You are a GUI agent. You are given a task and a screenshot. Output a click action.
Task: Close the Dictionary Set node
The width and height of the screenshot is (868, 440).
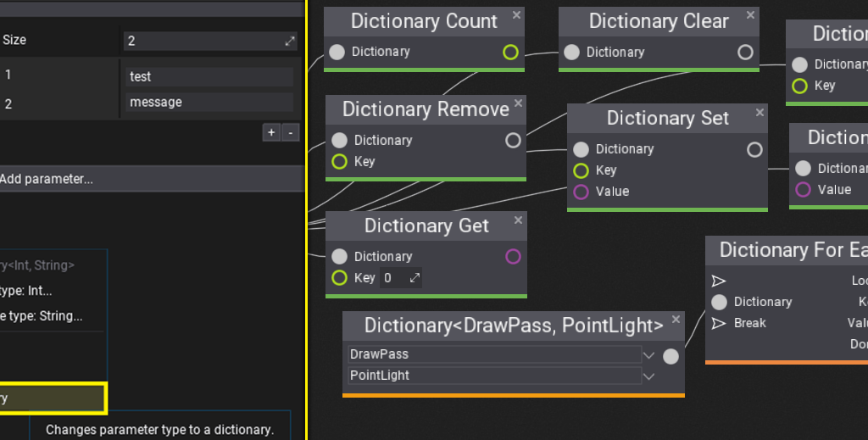[759, 113]
